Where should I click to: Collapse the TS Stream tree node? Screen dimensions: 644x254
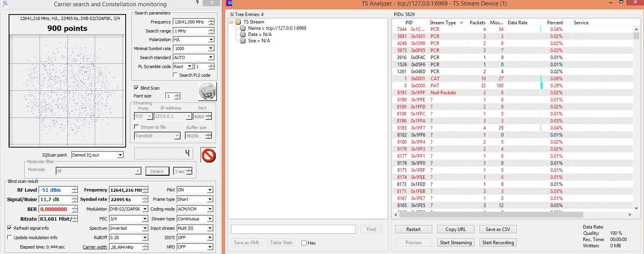pyautogui.click(x=231, y=22)
